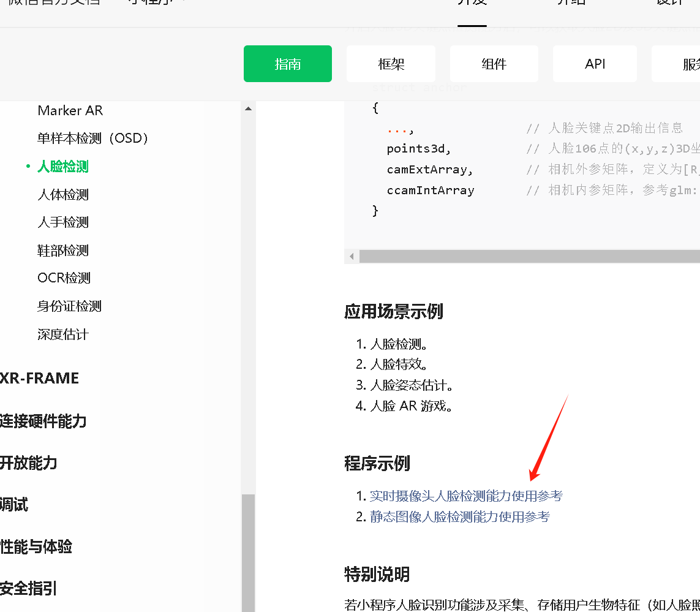This screenshot has height=612, width=700.
Task: Select 单样本检测 (OSD) sidebar item
Action: [92, 138]
